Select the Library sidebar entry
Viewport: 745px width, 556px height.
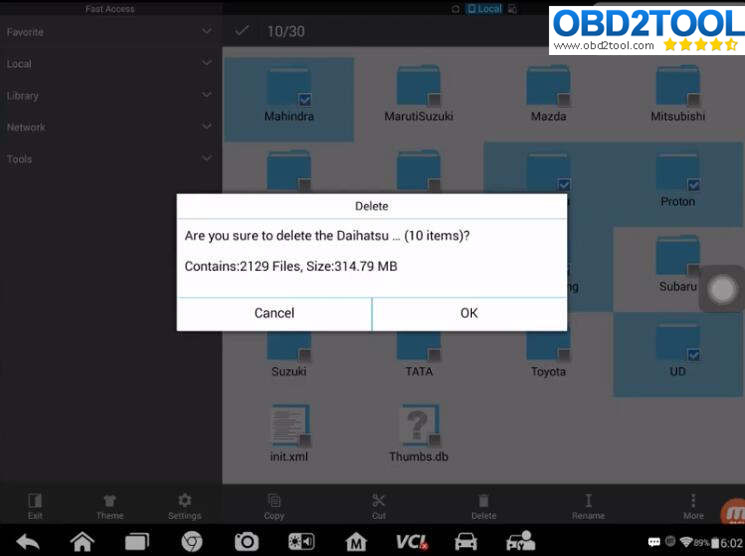22,96
